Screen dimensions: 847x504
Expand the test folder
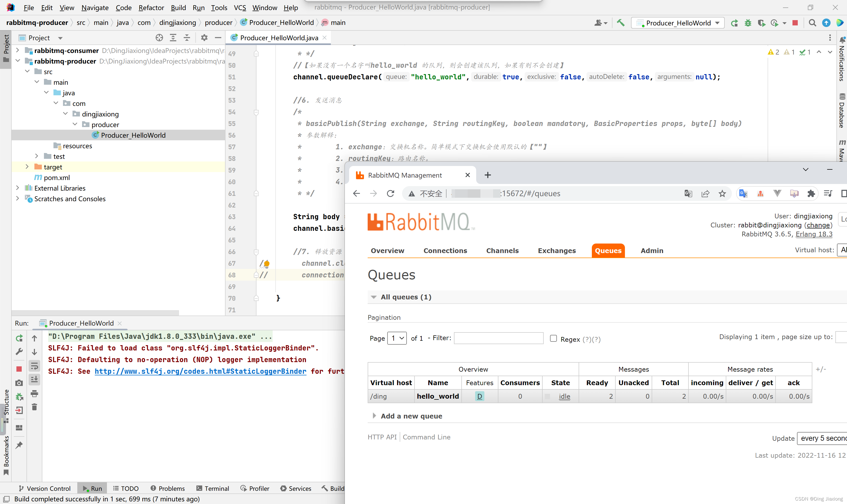coord(37,156)
